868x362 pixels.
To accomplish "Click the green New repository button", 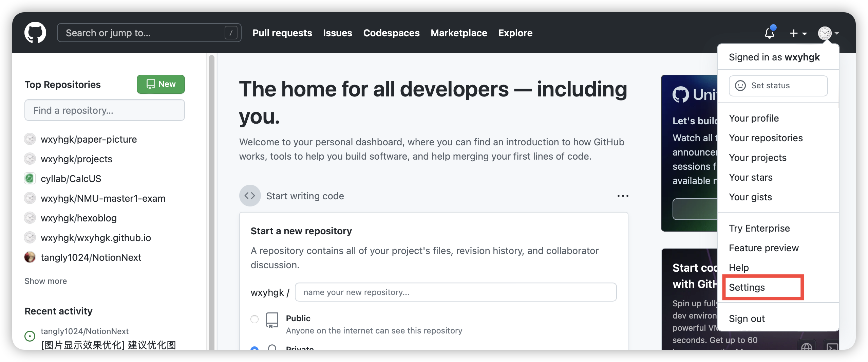I will point(161,84).
